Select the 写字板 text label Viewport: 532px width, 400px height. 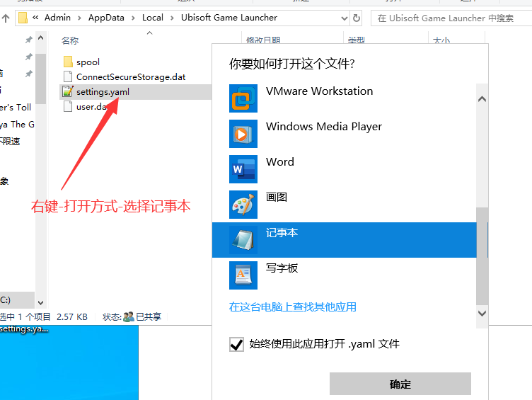coord(282,268)
